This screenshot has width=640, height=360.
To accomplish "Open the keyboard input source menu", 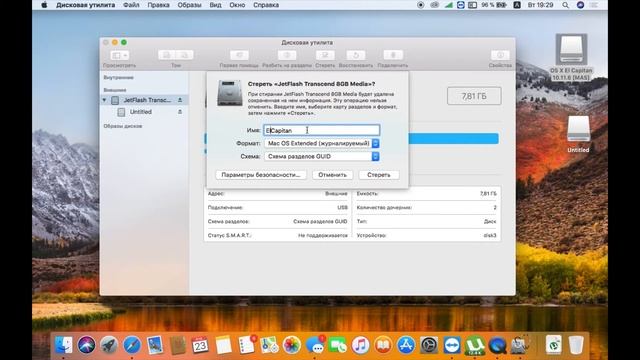I will click(x=517, y=5).
